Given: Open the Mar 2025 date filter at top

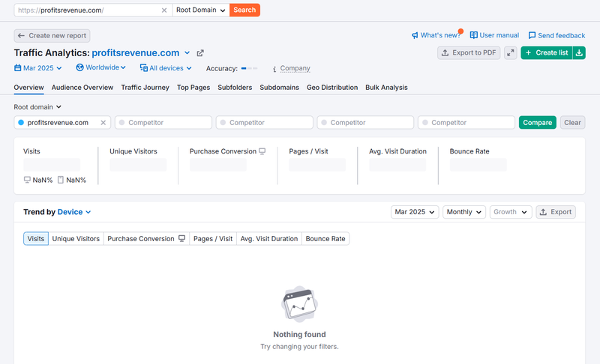Looking at the screenshot, I should 38,68.
